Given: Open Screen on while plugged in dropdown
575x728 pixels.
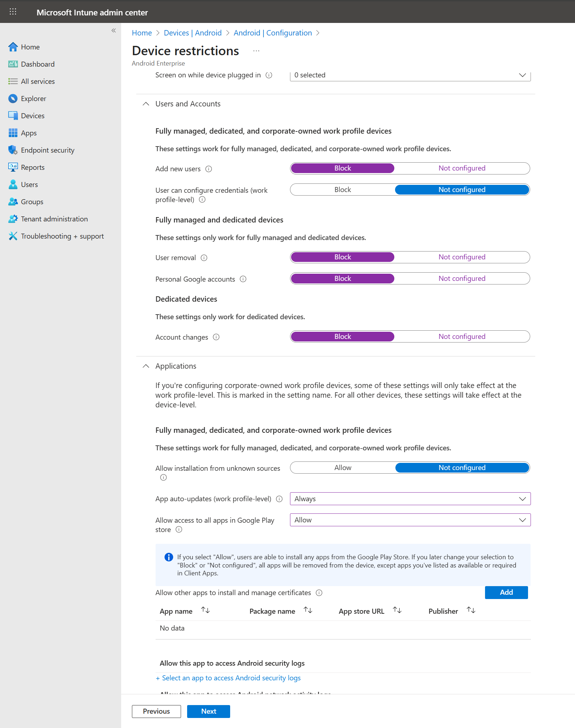Looking at the screenshot, I should [x=410, y=75].
